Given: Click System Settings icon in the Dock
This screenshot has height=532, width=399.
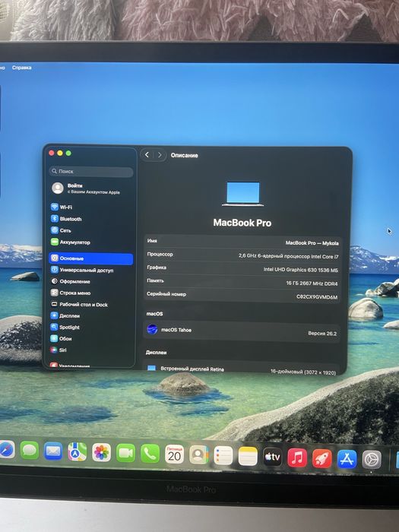Looking at the screenshot, I should [x=372, y=460].
